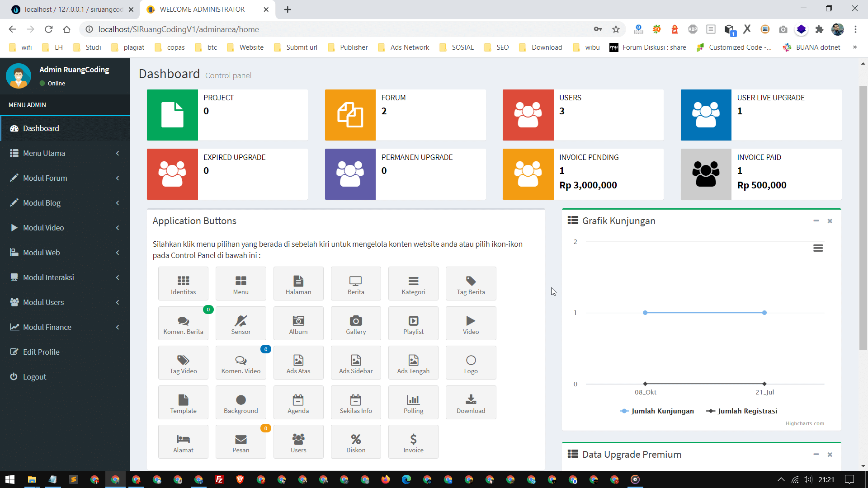Expand the Modul Forum menu
Viewport: 868px width, 488px height.
click(65, 178)
